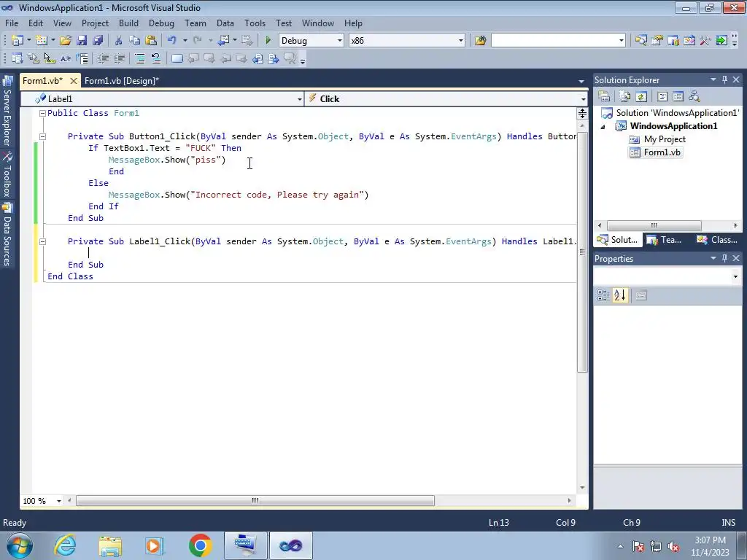The image size is (747, 560).
Task: Open the File menu
Action: click(12, 23)
